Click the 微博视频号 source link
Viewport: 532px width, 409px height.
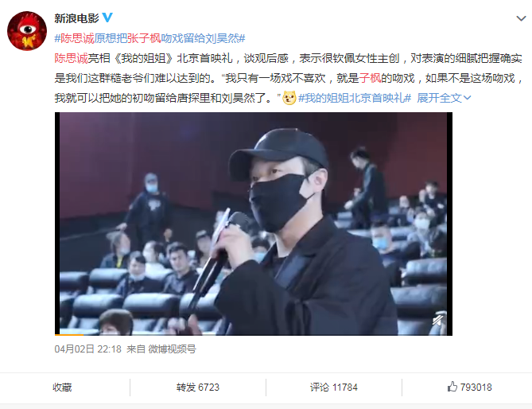172,349
